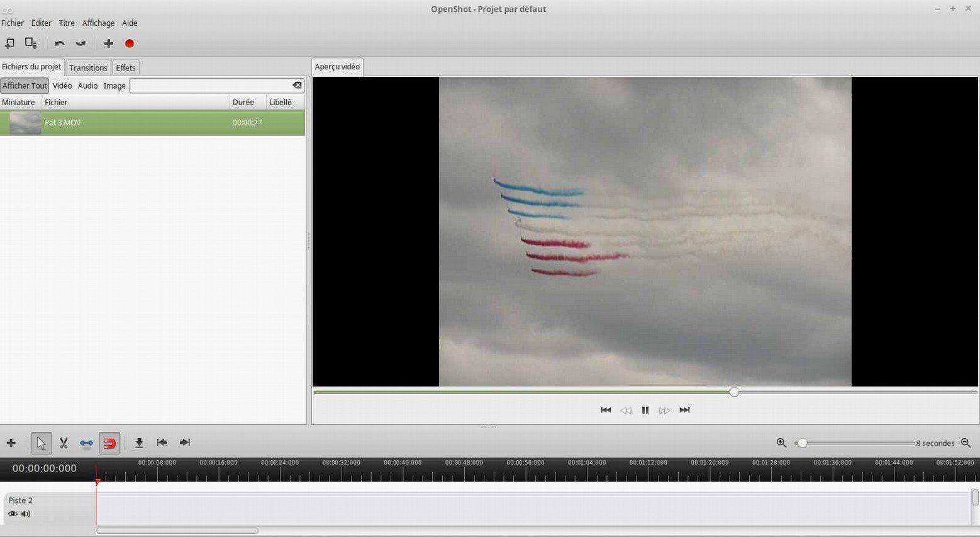Add a marker with the down-arrow icon

point(139,443)
